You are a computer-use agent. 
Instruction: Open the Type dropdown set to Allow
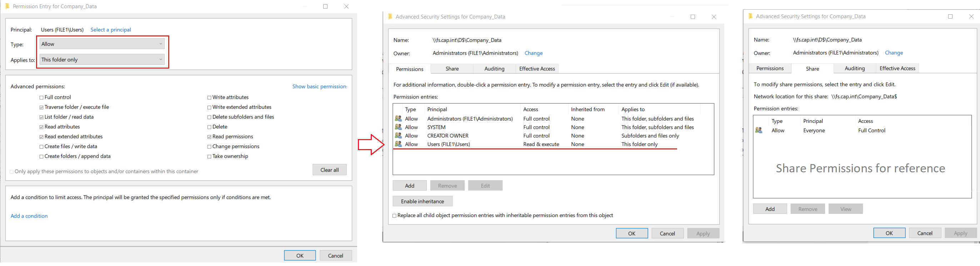coord(102,44)
